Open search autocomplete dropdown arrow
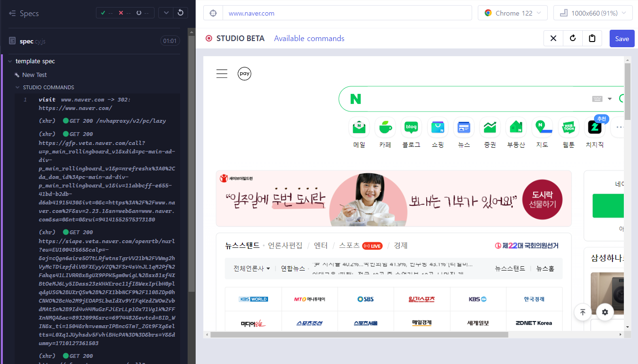The image size is (638, 364). (x=610, y=99)
